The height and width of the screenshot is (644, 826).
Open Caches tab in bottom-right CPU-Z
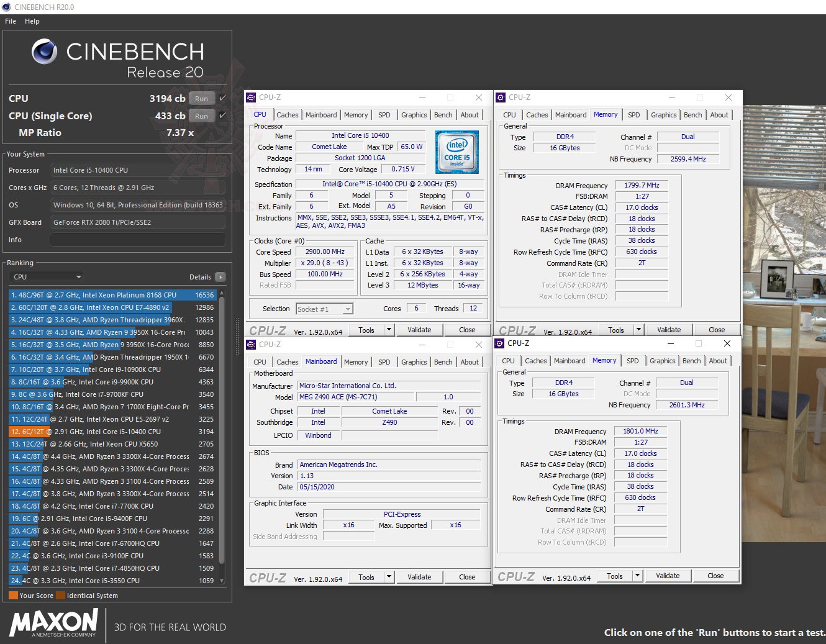[x=536, y=361]
